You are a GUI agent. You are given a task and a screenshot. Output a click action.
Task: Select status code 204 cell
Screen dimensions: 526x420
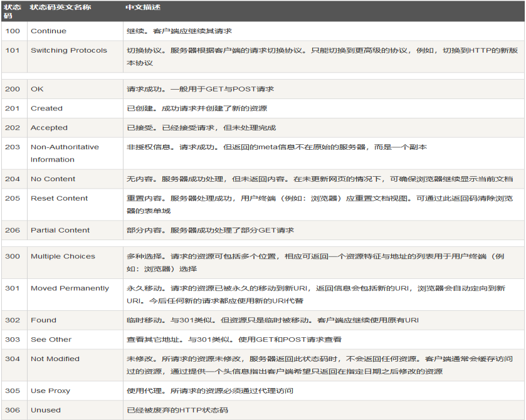(x=14, y=179)
